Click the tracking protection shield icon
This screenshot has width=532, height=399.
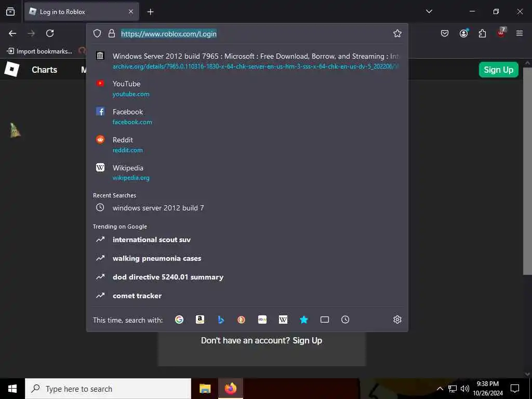[x=97, y=33]
